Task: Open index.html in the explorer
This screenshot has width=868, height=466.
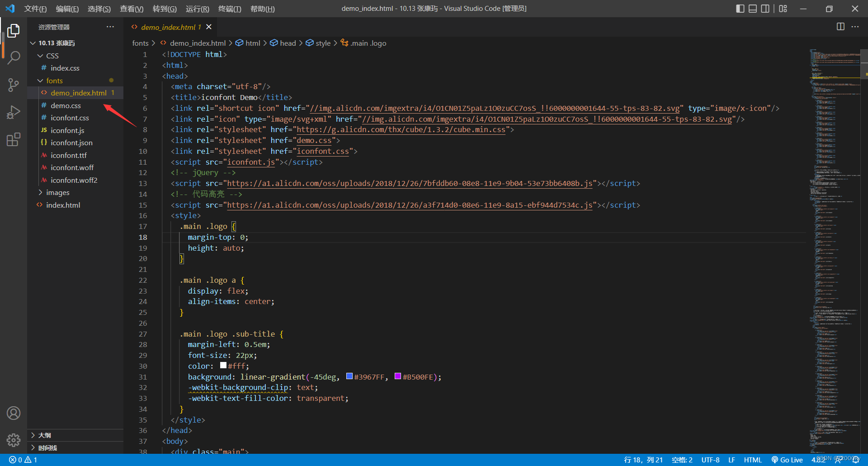Action: [x=75, y=205]
